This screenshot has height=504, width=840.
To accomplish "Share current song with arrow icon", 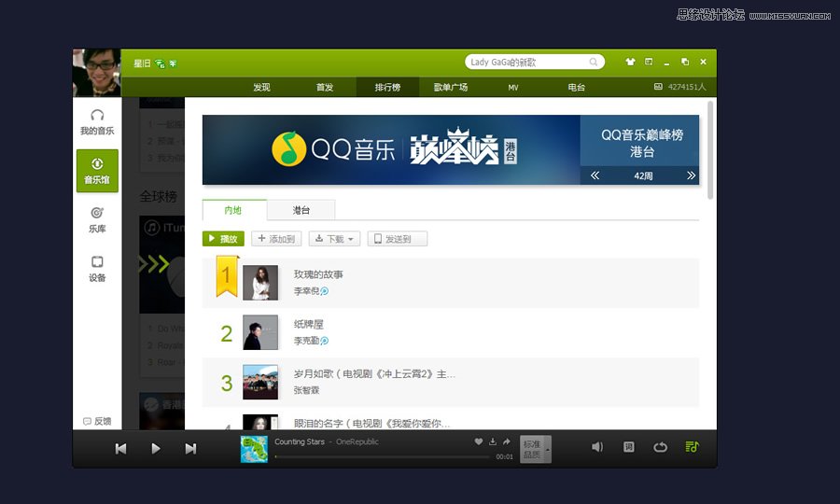I will click(506, 441).
